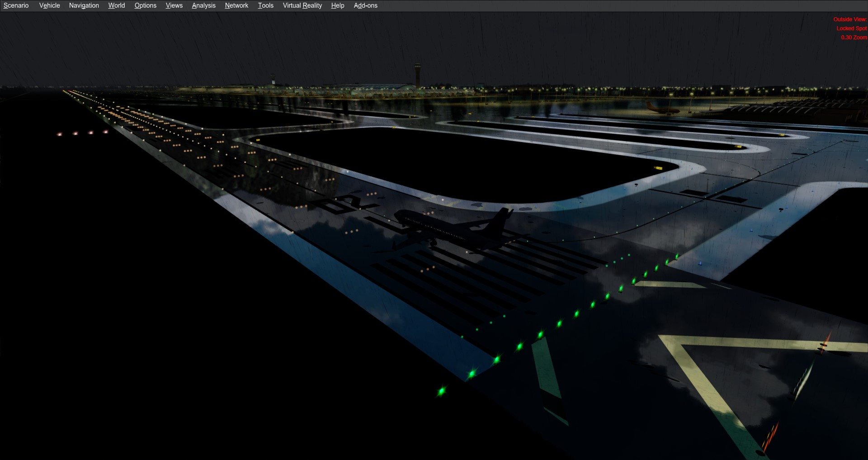Open the Virtual Reality menu
Screen dimensions: 868x460
[x=302, y=5]
